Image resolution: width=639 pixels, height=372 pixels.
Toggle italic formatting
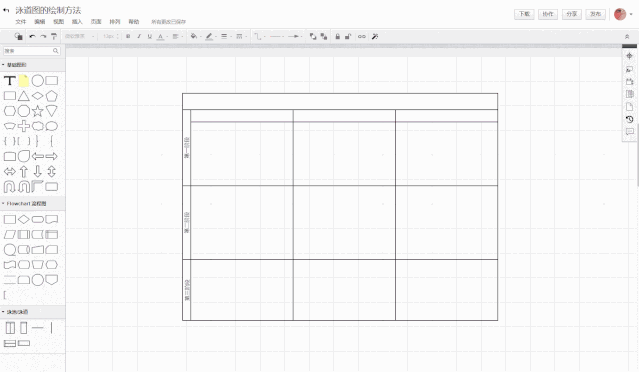point(139,37)
